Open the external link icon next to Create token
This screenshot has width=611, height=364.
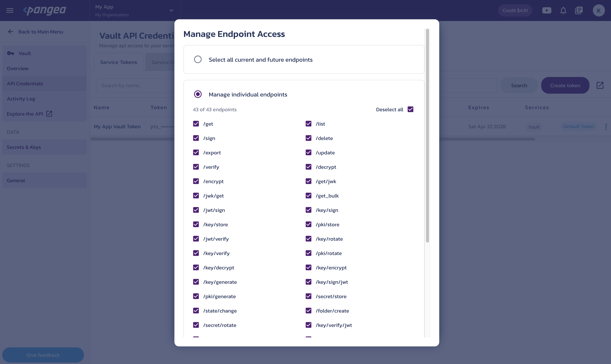(x=600, y=85)
